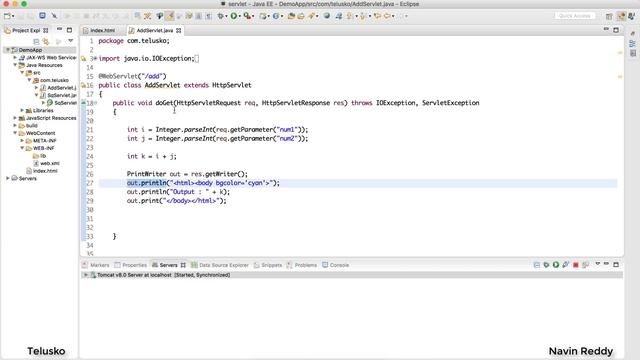
Task: Stop the server with the red square icon
Action: (x=576, y=265)
